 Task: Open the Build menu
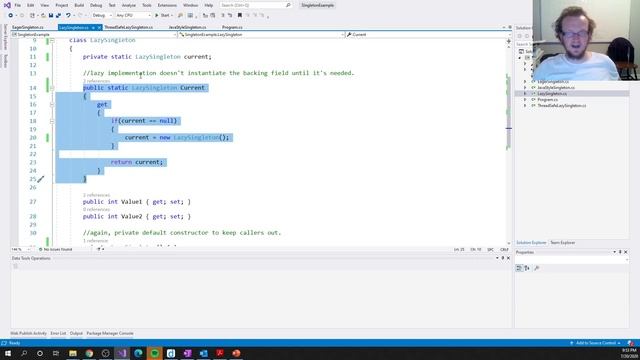pyautogui.click(x=79, y=5)
